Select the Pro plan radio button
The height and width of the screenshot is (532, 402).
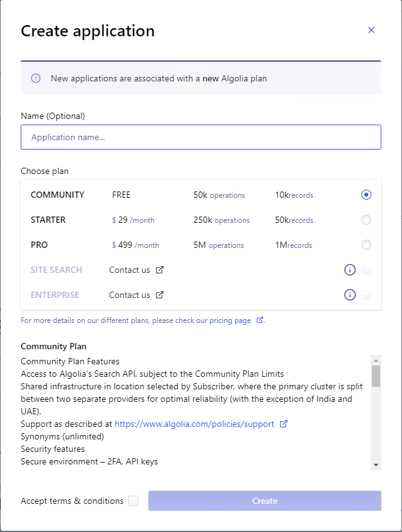point(366,245)
